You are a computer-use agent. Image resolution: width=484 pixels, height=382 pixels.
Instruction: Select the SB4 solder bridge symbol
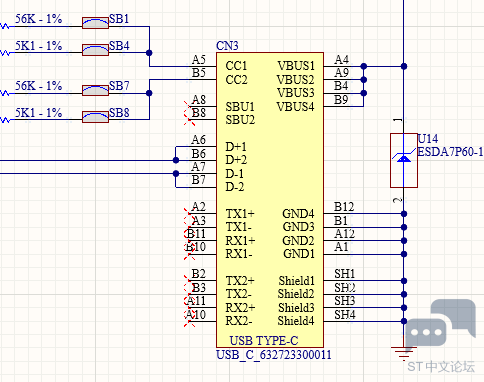click(95, 50)
